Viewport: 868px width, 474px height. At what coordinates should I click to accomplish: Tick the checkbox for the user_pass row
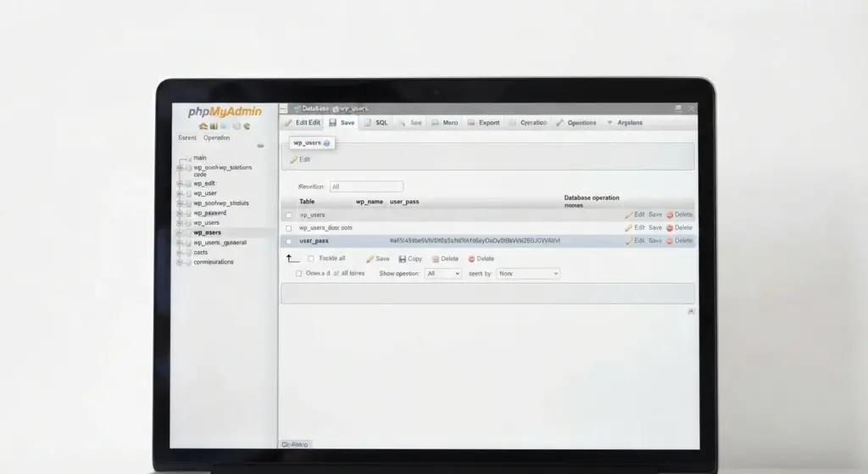[288, 242]
